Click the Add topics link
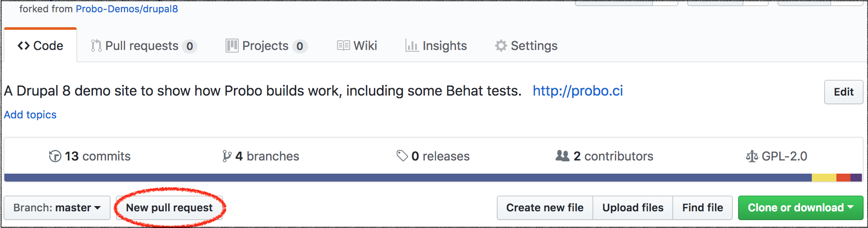This screenshot has height=228, width=868. point(30,115)
